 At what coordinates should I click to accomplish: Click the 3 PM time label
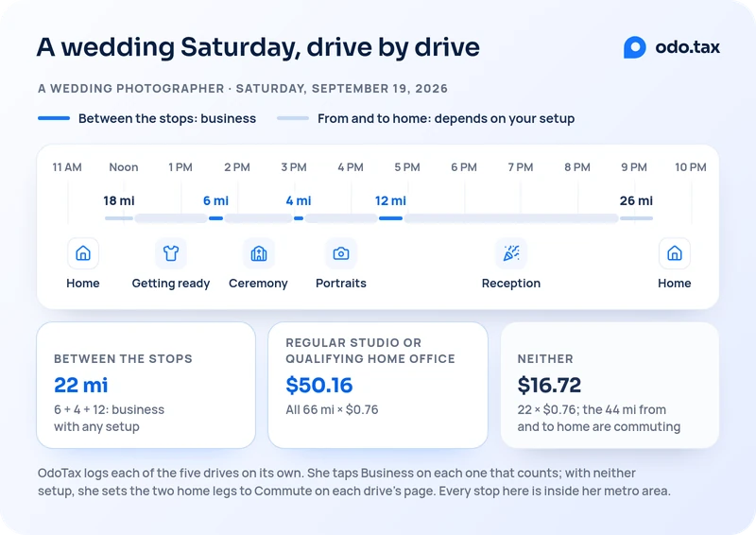(294, 167)
